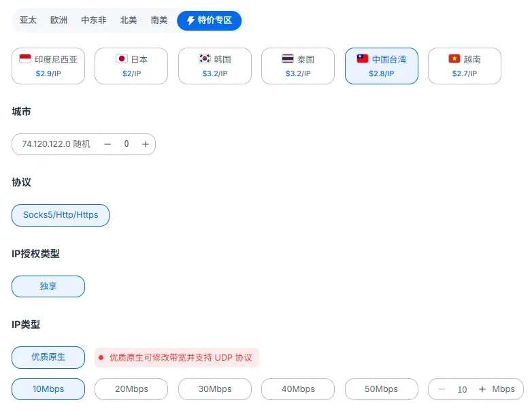Click the IP类型 section heading

[26, 325]
